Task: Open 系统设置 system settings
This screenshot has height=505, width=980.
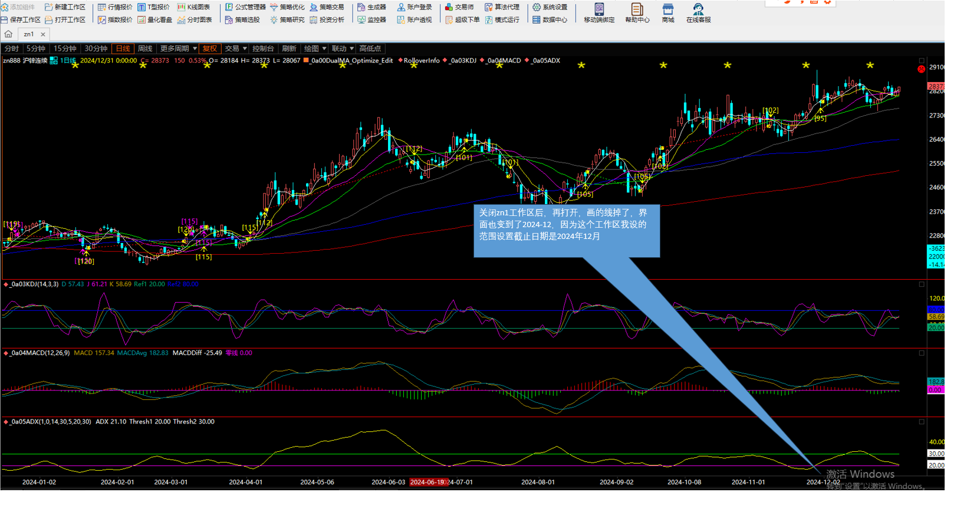Action: [x=550, y=7]
